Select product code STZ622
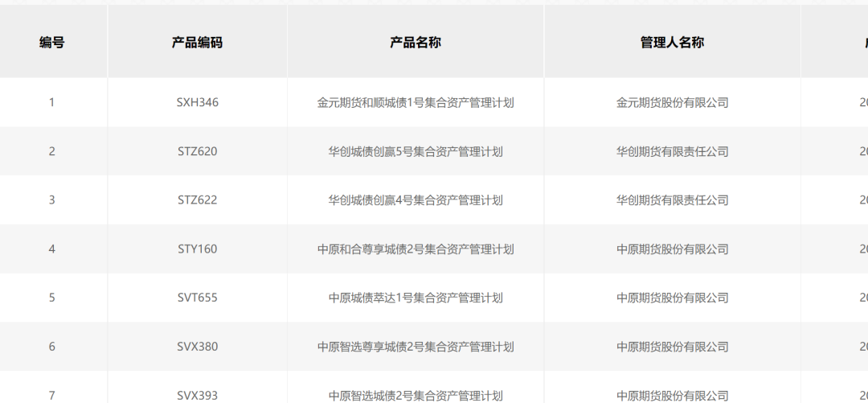Image resolution: width=868 pixels, height=403 pixels. pyautogui.click(x=197, y=200)
